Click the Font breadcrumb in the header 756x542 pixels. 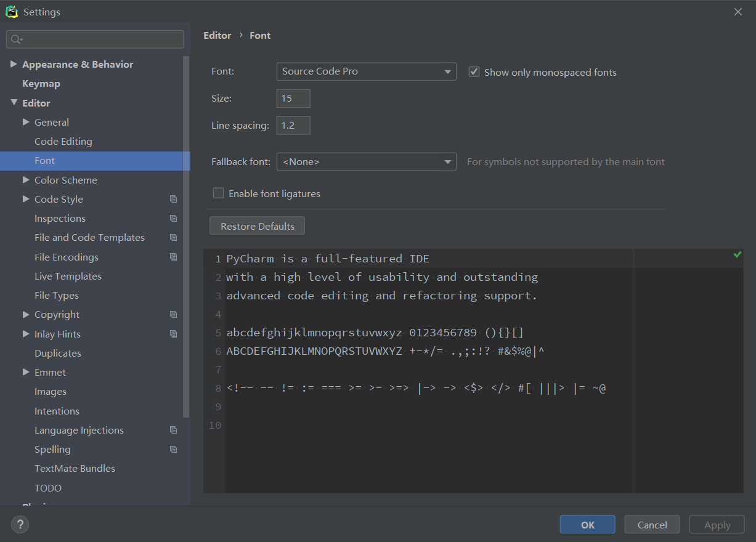pos(260,35)
